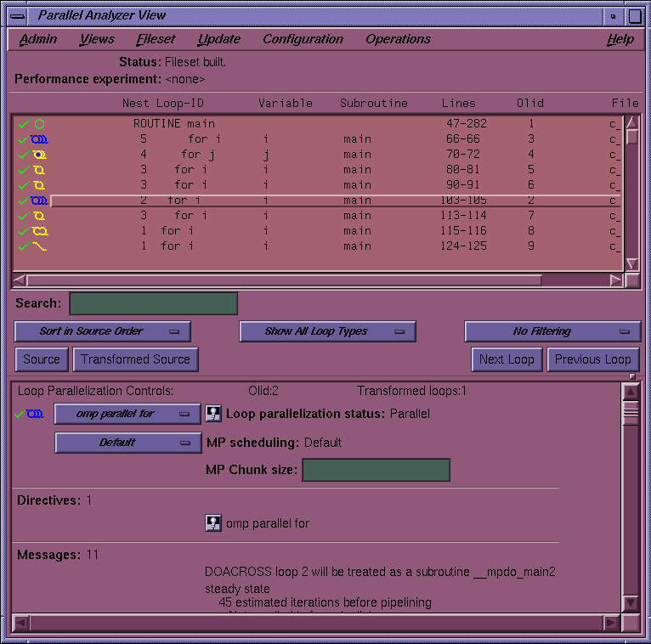Click the loop list vertical scrollbar thumb
This screenshot has width=651, height=644.
click(x=632, y=137)
